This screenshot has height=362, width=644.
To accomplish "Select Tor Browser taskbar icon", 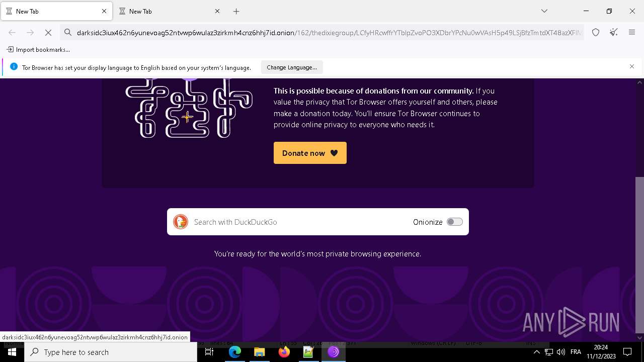I will [x=333, y=352].
